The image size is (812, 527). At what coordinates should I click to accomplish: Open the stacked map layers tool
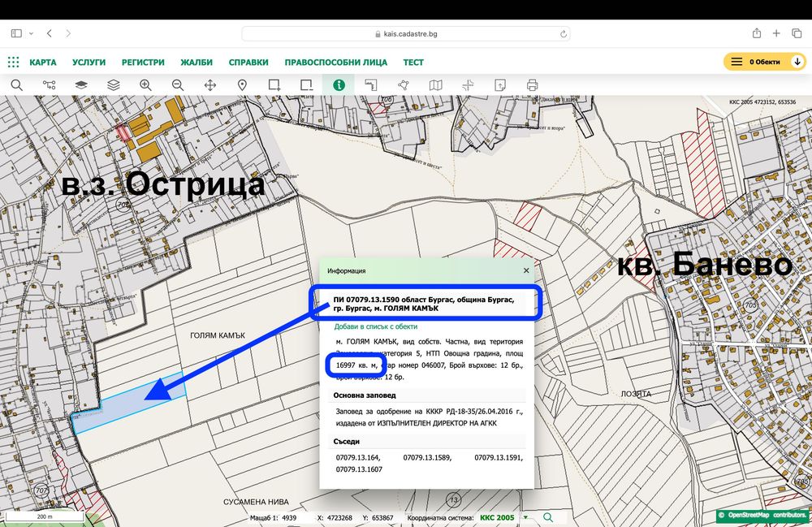(x=114, y=85)
